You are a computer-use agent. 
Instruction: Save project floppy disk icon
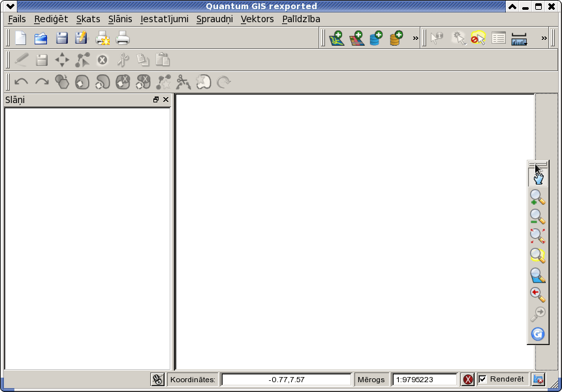point(61,38)
